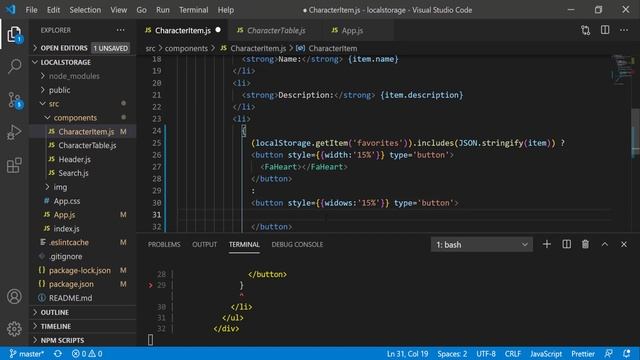
Task: Open the View menu
Action: click(x=118, y=10)
